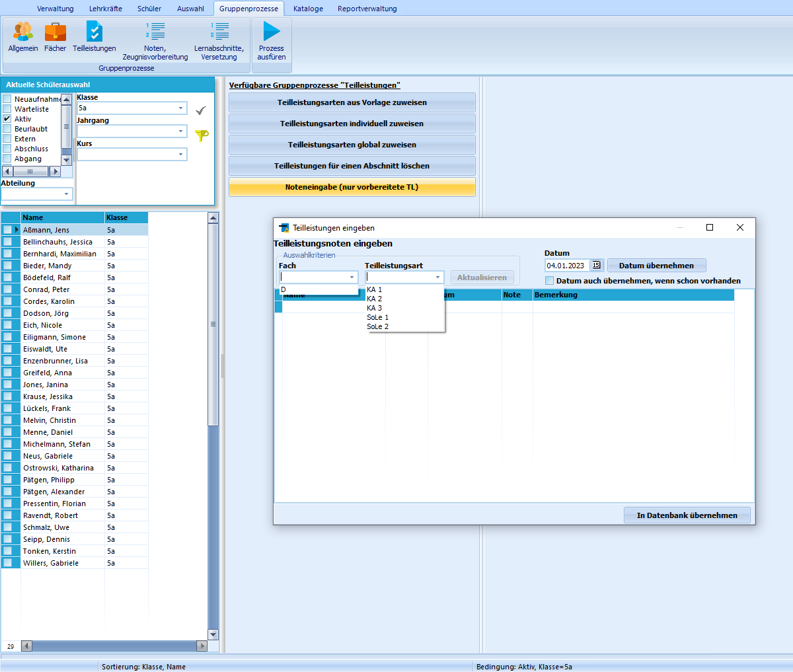
Task: Open the Auswahl tab
Action: [190, 9]
